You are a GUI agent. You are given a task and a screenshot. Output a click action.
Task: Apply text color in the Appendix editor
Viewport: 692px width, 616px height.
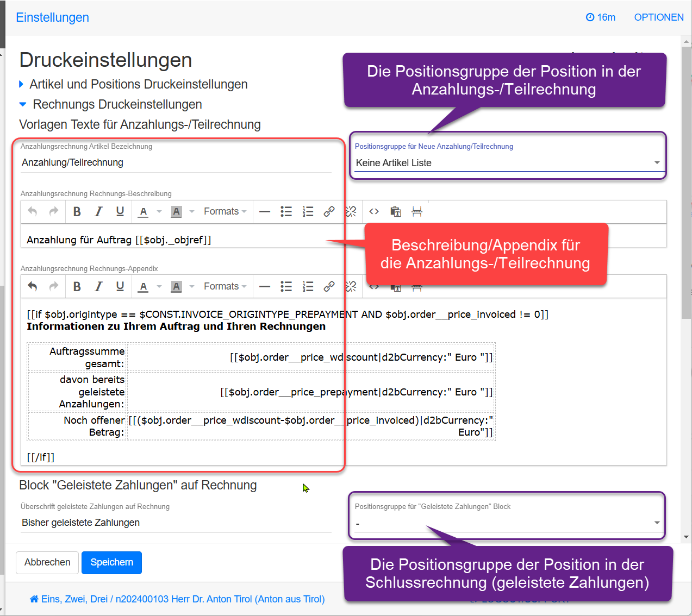143,286
